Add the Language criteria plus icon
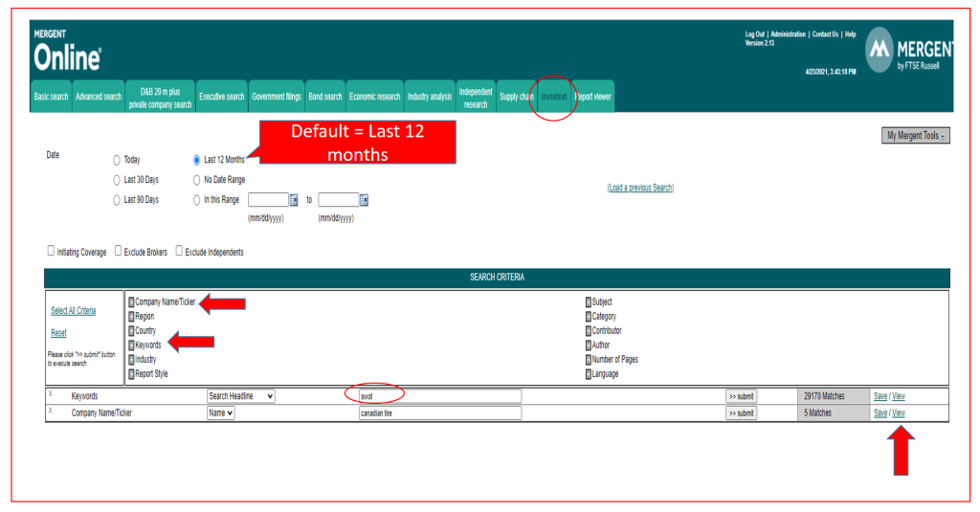980x512 pixels. point(589,374)
